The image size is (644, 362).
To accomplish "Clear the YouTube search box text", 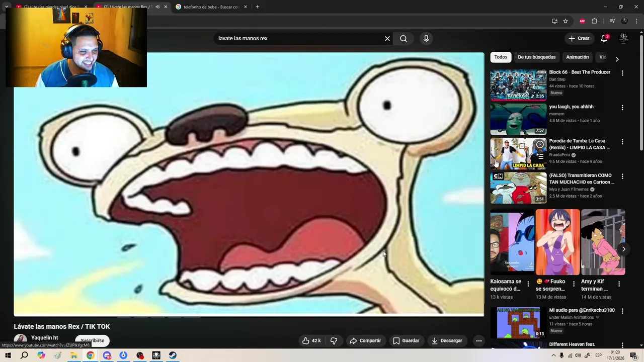I will (x=387, y=39).
